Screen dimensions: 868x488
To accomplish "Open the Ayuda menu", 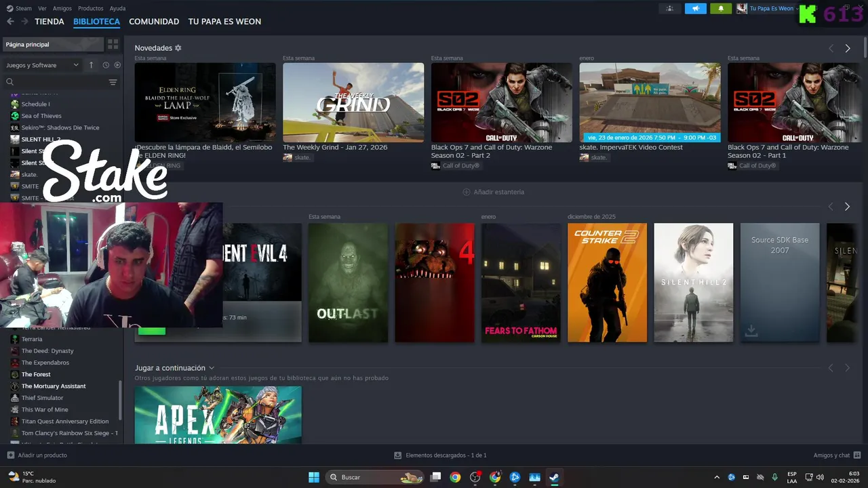I will tap(117, 9).
